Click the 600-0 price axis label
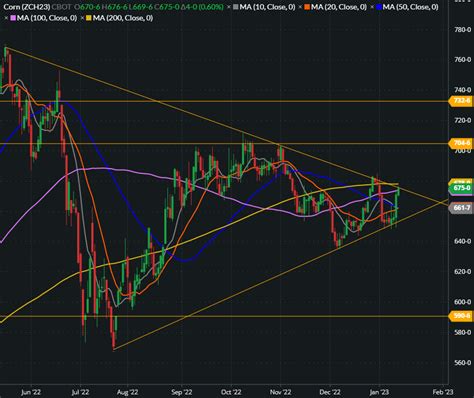 [x=463, y=302]
